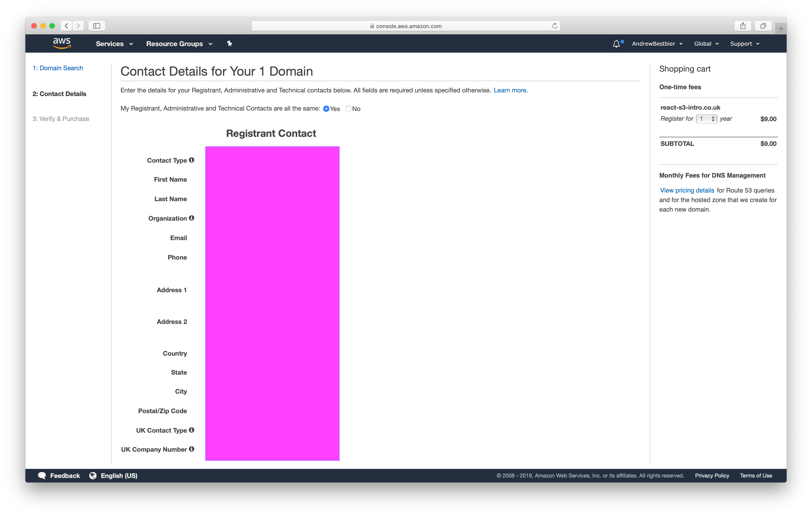Click the Learn more link

[x=510, y=90]
